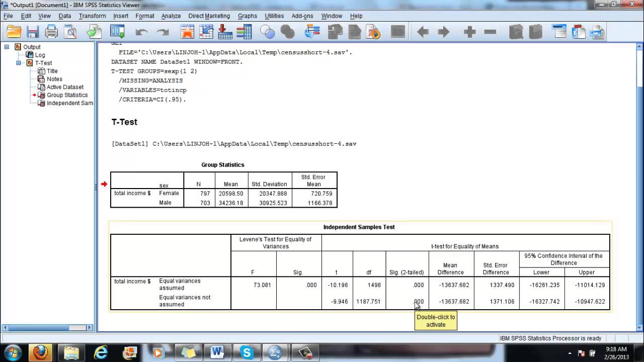Click the df value 1187.751
Image resolution: width=644 pixels, height=362 pixels.
pyautogui.click(x=369, y=302)
